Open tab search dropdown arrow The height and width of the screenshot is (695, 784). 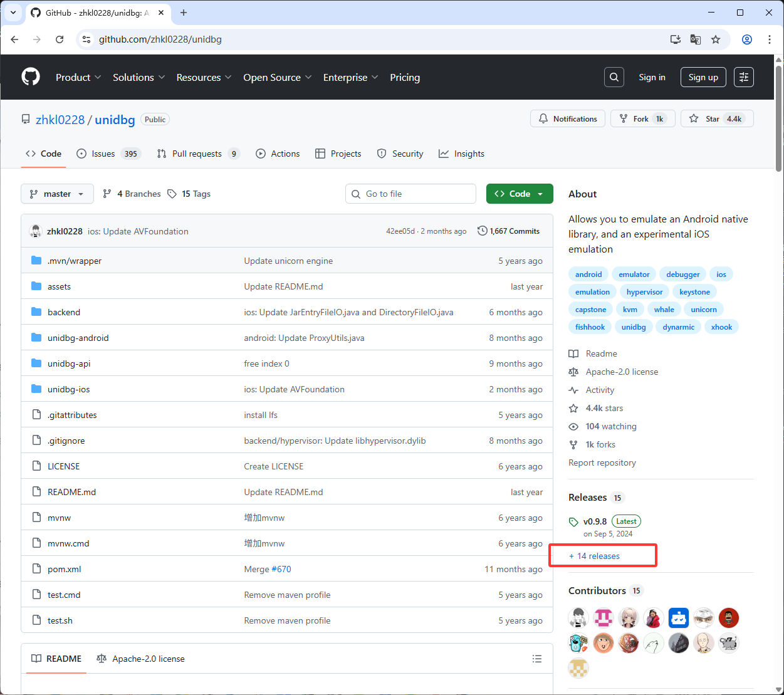tap(13, 13)
